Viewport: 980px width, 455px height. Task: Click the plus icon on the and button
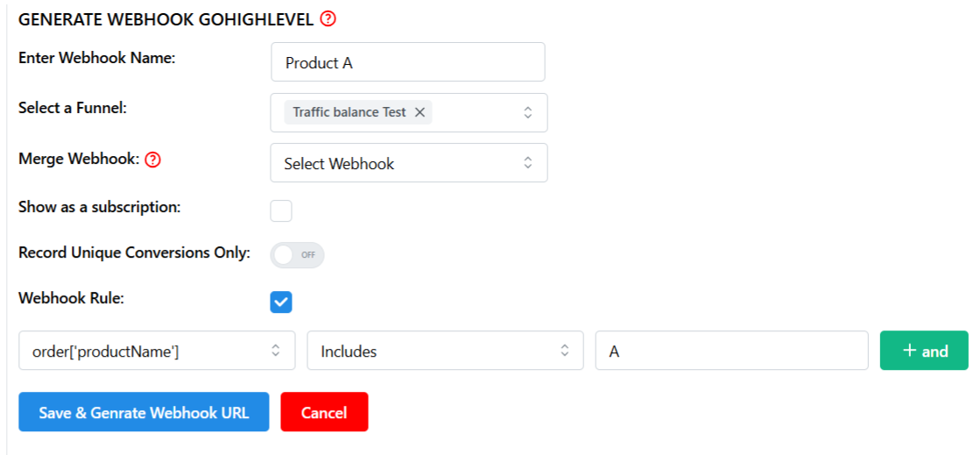tap(909, 351)
